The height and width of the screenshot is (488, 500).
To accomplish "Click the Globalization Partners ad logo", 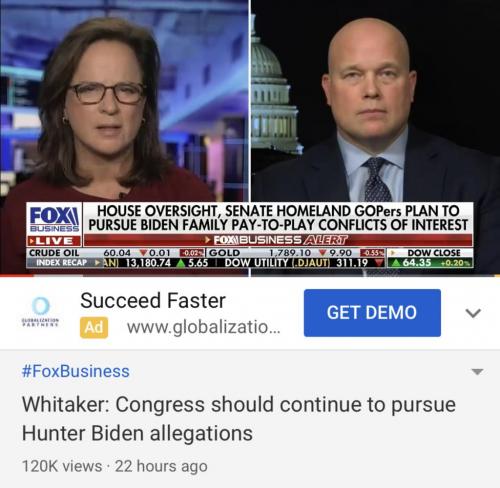I will [40, 312].
